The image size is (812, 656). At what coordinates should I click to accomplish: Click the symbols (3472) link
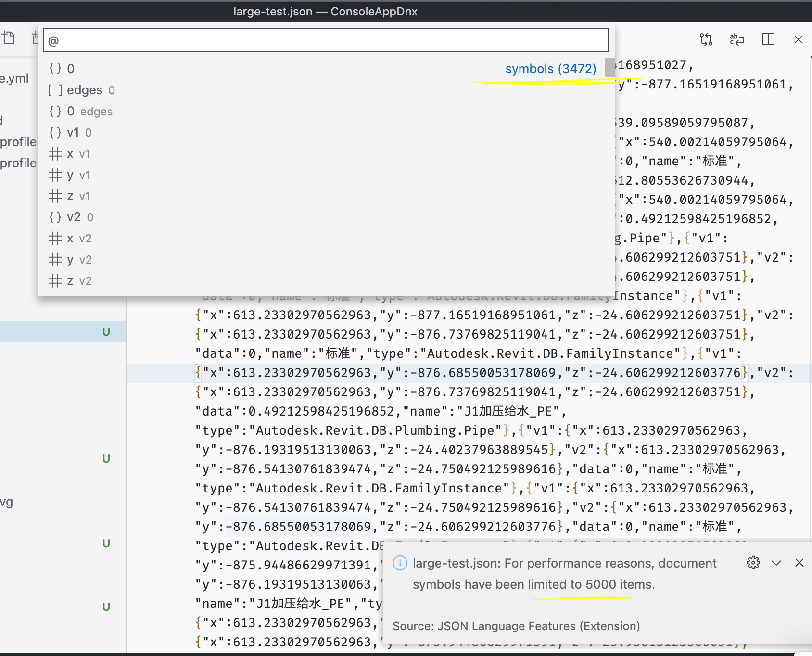[x=550, y=69]
